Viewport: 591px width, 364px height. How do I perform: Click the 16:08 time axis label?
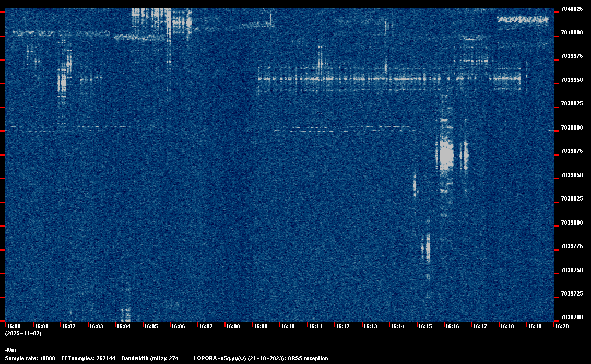(233, 326)
